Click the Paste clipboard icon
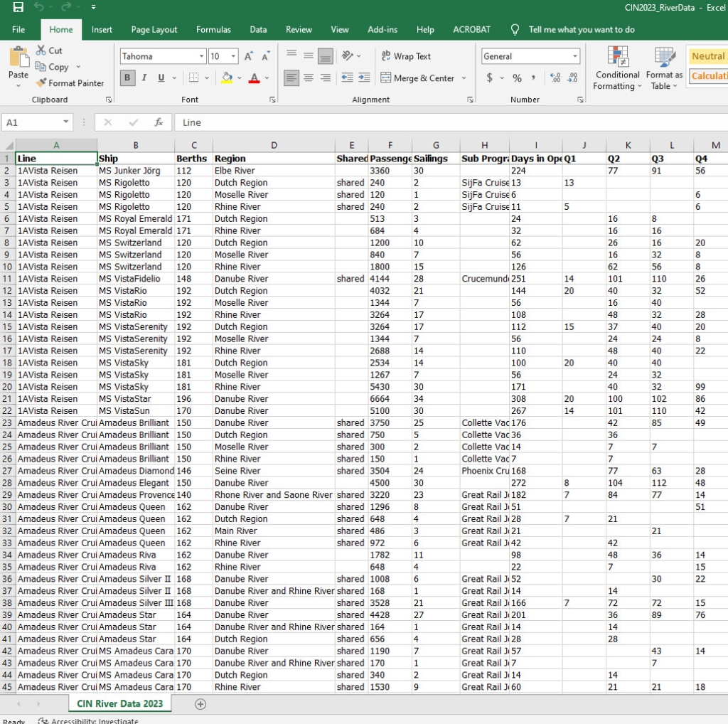This screenshot has width=728, height=724. [18, 58]
